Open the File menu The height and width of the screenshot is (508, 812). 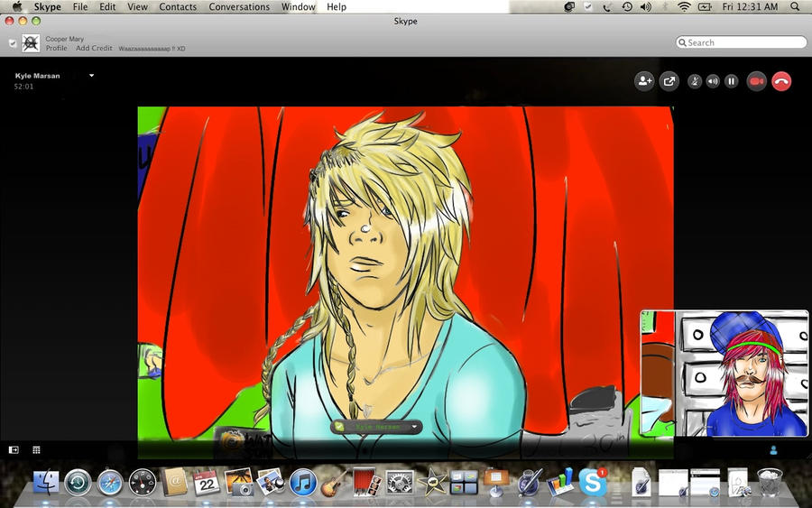79,6
